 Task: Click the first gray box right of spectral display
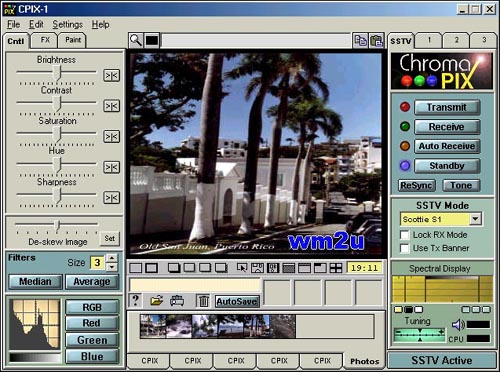click(466, 310)
